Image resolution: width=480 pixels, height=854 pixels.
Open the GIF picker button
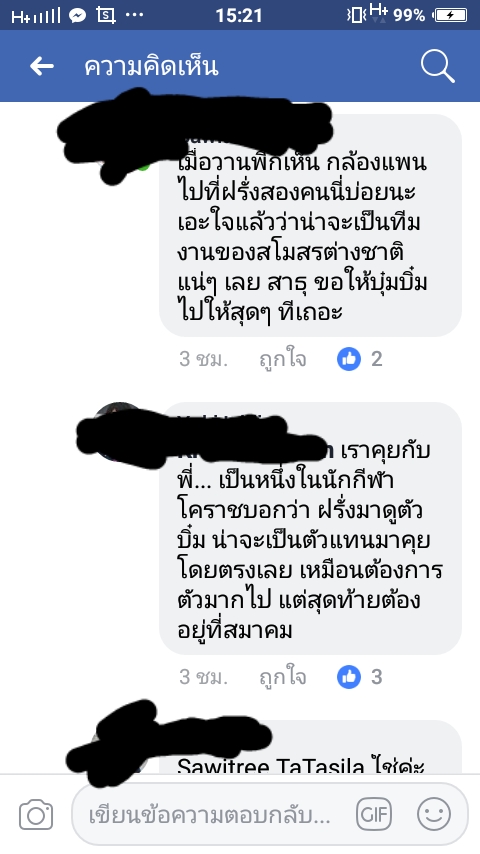(374, 815)
